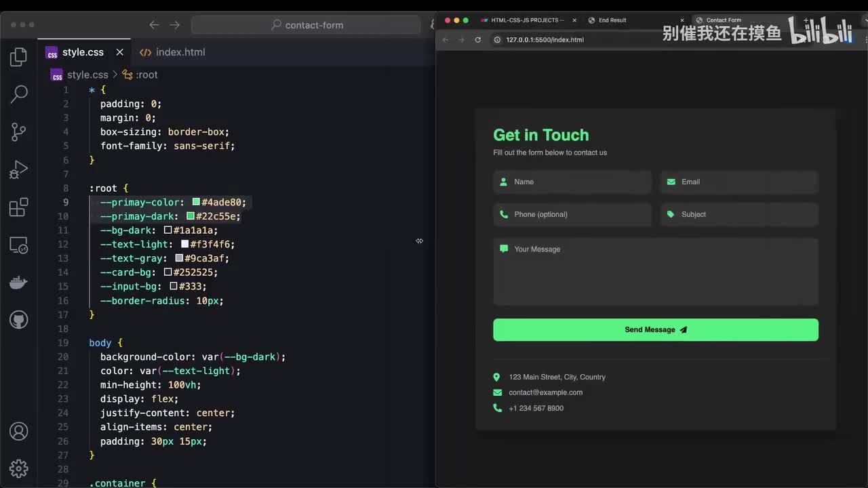Image resolution: width=868 pixels, height=488 pixels.
Task: Click inside the Your Message textarea
Action: (656, 271)
